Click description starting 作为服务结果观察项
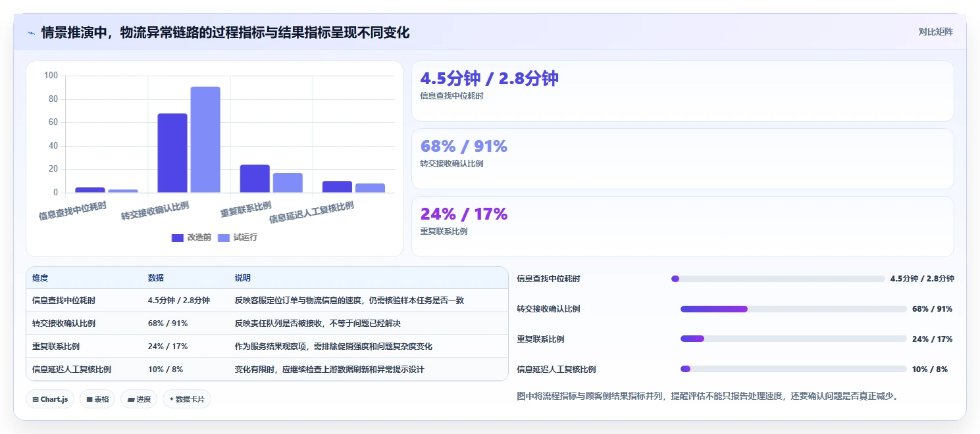The width and height of the screenshot is (980, 434). [334, 347]
